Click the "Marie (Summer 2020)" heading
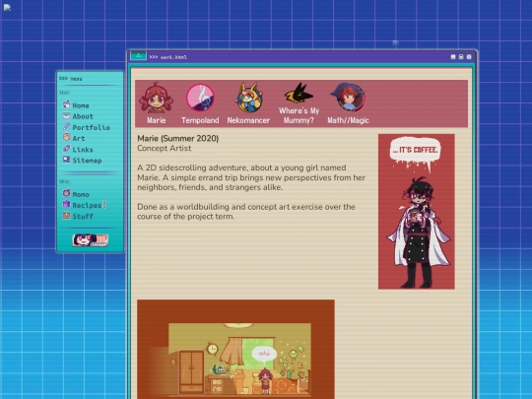This screenshot has height=399, width=532. coord(178,139)
